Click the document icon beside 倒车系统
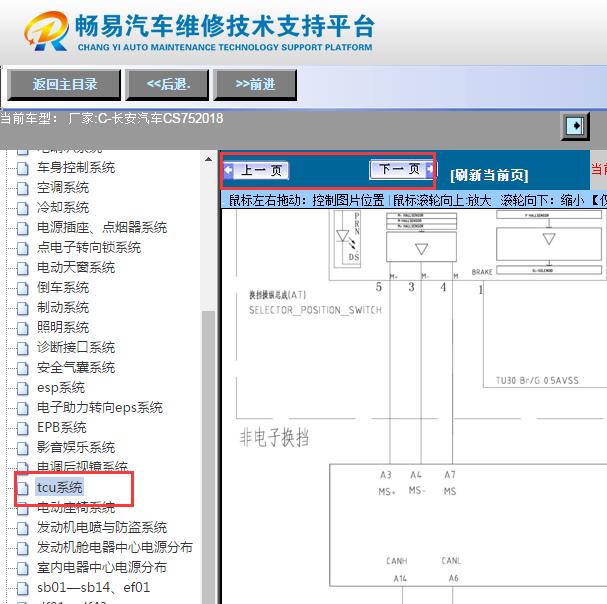The image size is (607, 604). (23, 288)
